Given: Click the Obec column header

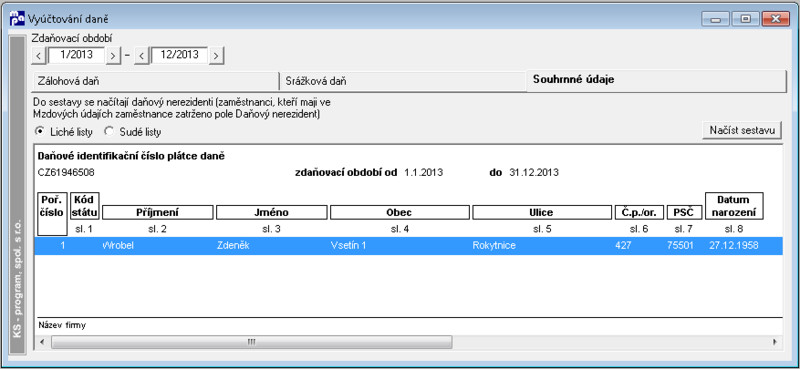Looking at the screenshot, I should (x=399, y=212).
